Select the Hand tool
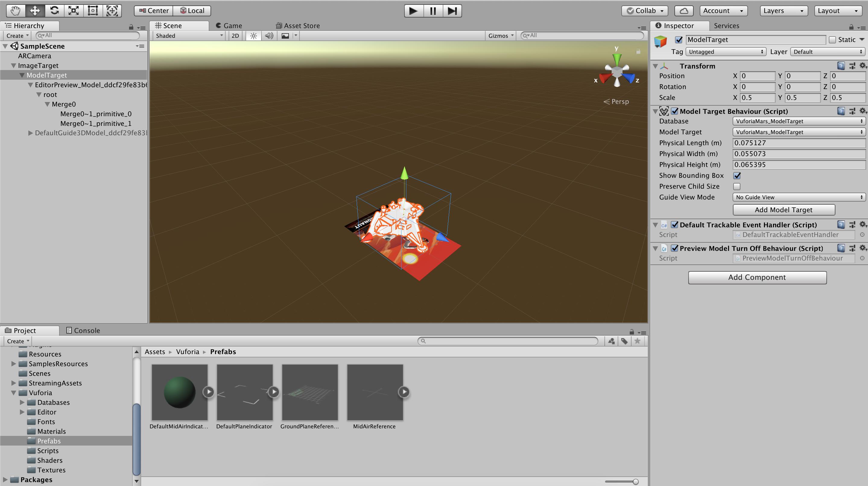868x486 pixels. (x=15, y=11)
